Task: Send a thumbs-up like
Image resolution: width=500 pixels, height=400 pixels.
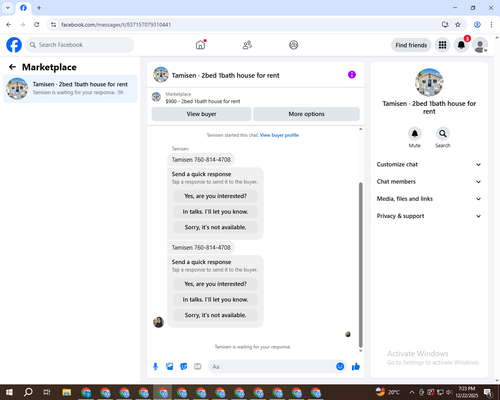Action: pos(356,367)
